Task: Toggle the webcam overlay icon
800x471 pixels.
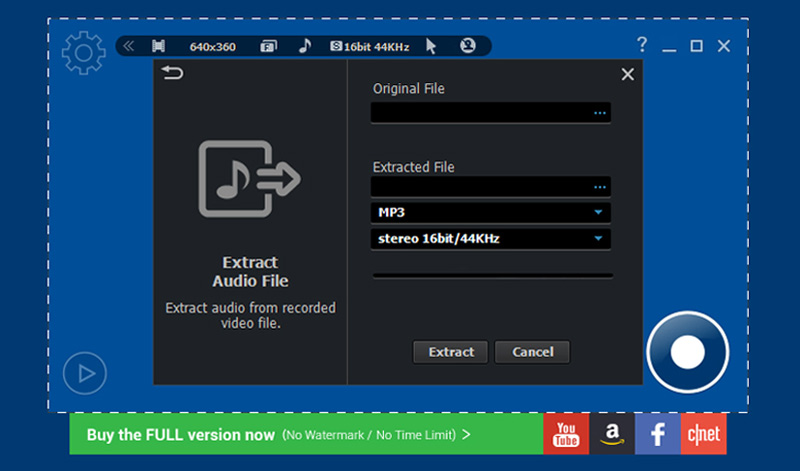Action: click(467, 46)
